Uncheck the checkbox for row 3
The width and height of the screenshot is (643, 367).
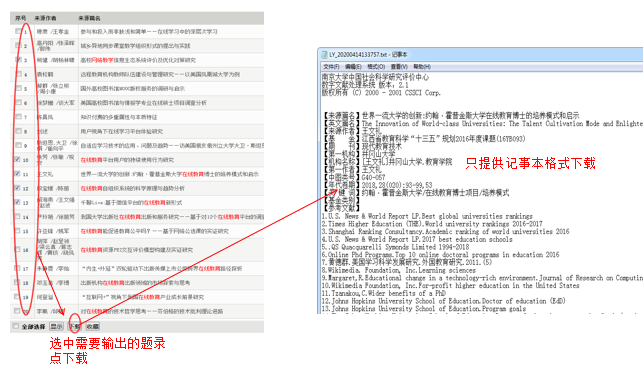tap(18, 59)
